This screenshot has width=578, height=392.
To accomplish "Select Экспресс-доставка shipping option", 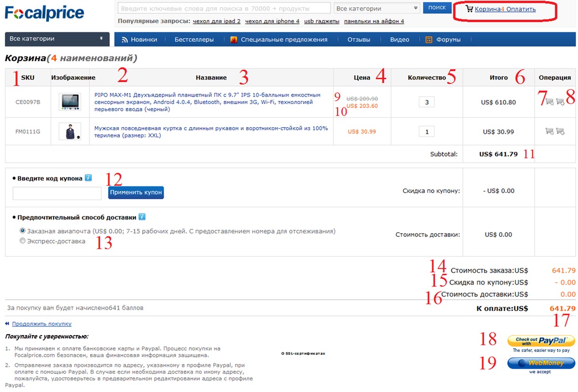I will (23, 241).
